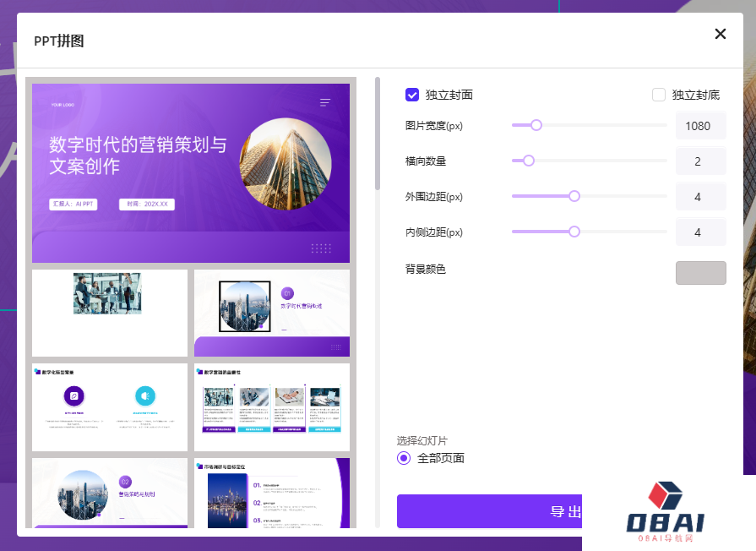Edit the 内侧边距 value field
756x551 pixels.
[700, 231]
